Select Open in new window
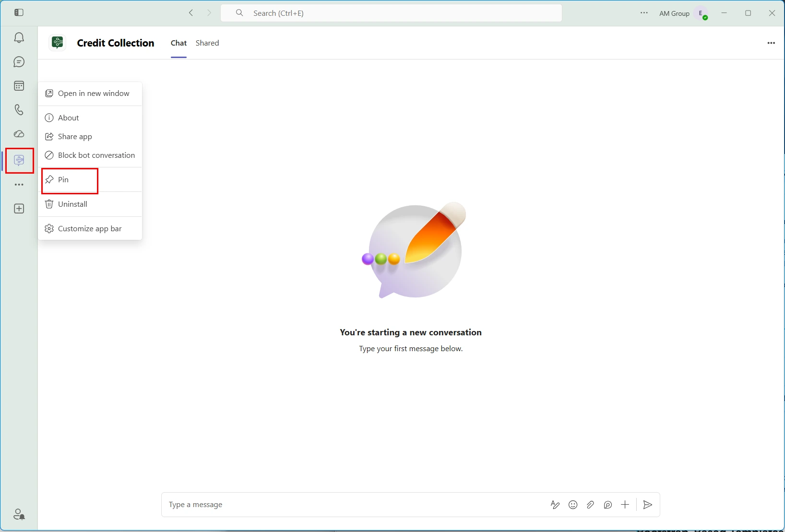The width and height of the screenshot is (785, 532). pos(90,94)
